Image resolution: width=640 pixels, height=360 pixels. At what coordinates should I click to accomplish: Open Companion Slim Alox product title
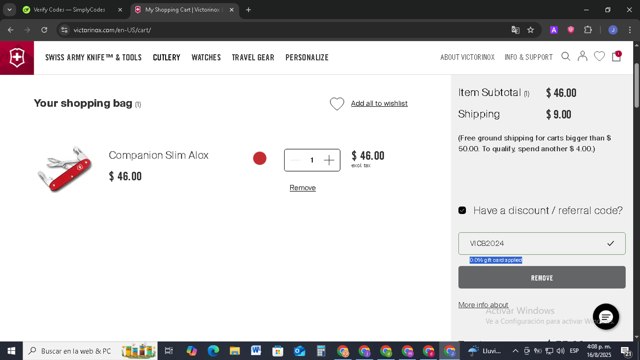(x=158, y=155)
